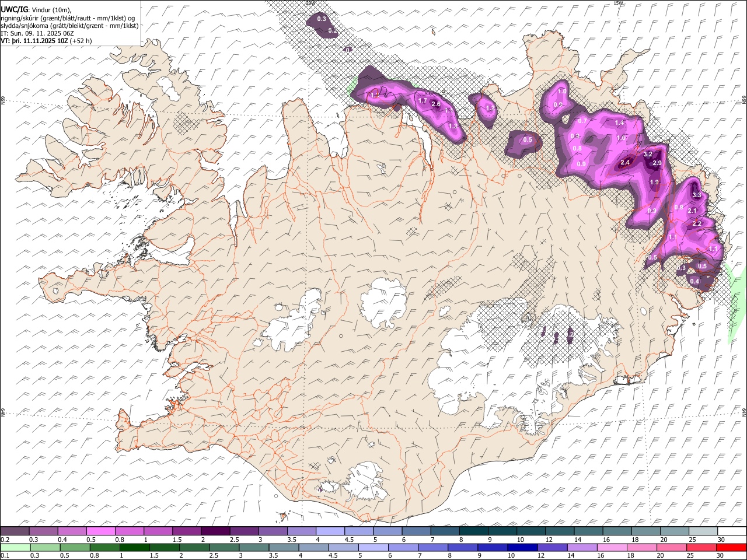The image size is (747, 560).
Task: Click the 3.2 precipitation value label
Action: pyautogui.click(x=647, y=155)
